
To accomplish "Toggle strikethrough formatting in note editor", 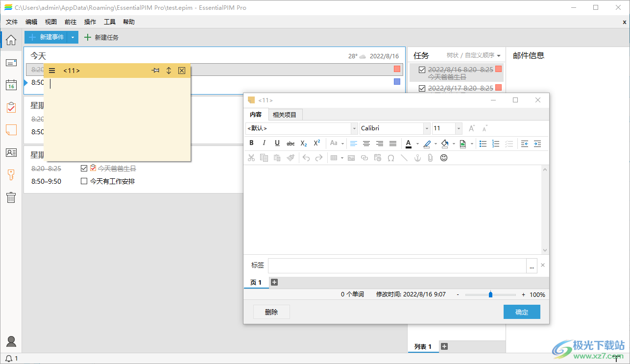I will click(x=291, y=143).
